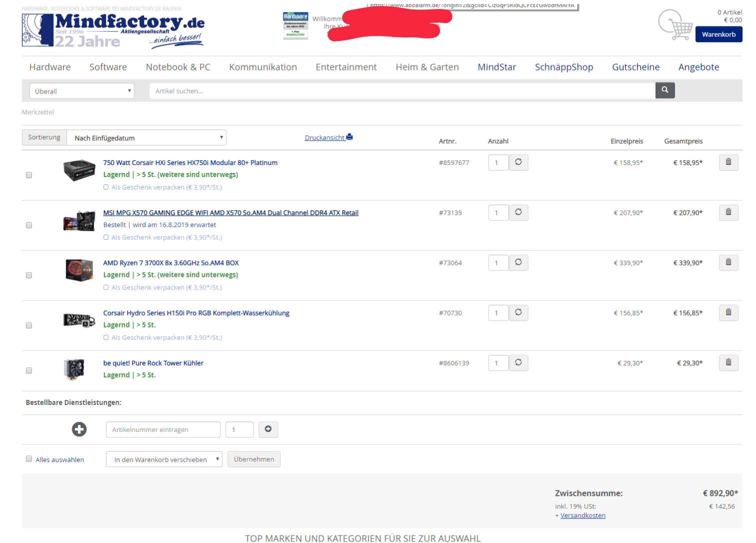Click the Merkzettel breadcrumb text
This screenshot has height=543, width=756.
pos(38,112)
